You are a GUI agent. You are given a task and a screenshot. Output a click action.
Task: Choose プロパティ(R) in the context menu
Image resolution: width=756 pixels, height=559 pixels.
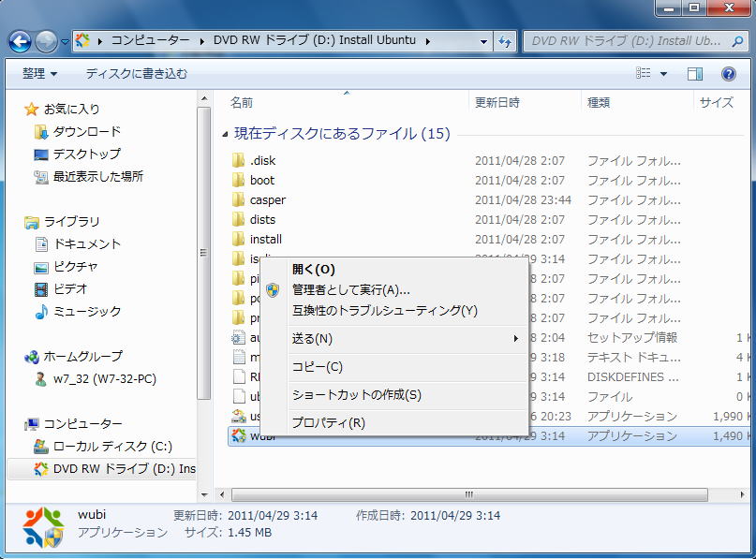click(x=393, y=423)
